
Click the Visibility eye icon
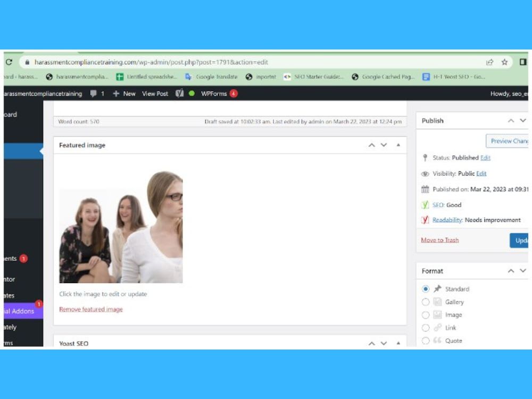(425, 174)
